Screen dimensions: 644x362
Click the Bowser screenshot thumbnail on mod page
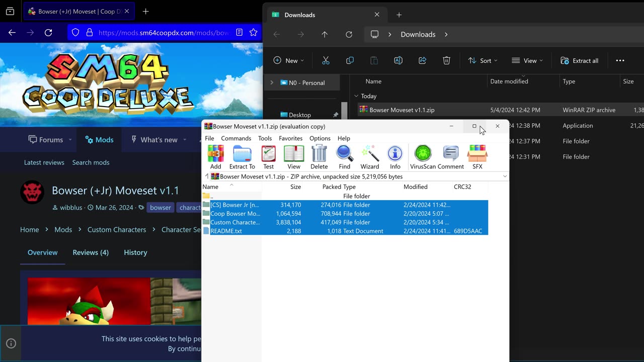pyautogui.click(x=89, y=301)
